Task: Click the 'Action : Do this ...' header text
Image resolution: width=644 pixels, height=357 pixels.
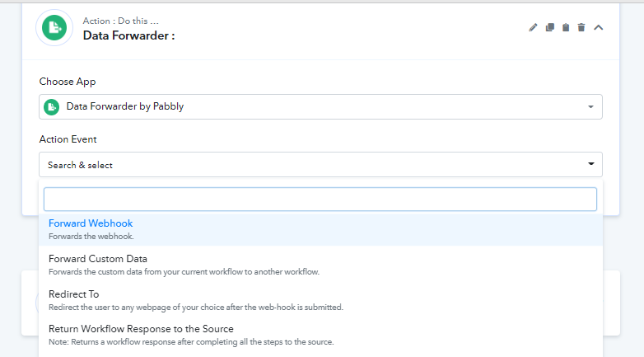Action: click(x=121, y=21)
